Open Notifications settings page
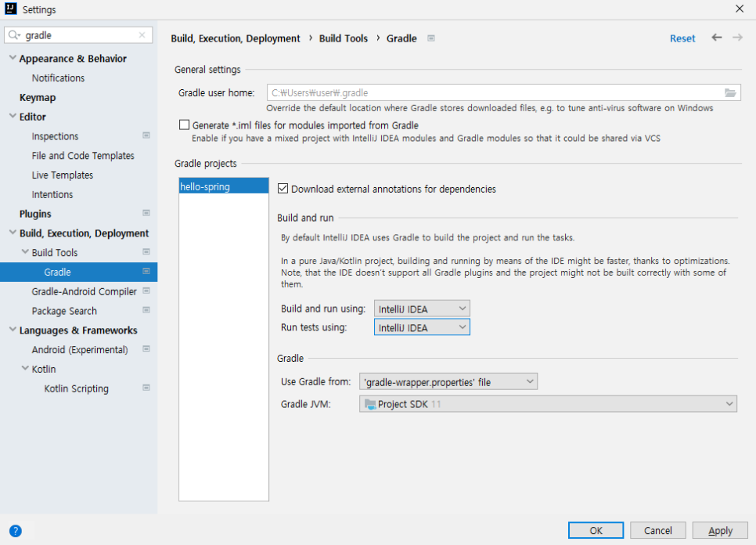Viewport: 756px width, 545px height. (58, 78)
